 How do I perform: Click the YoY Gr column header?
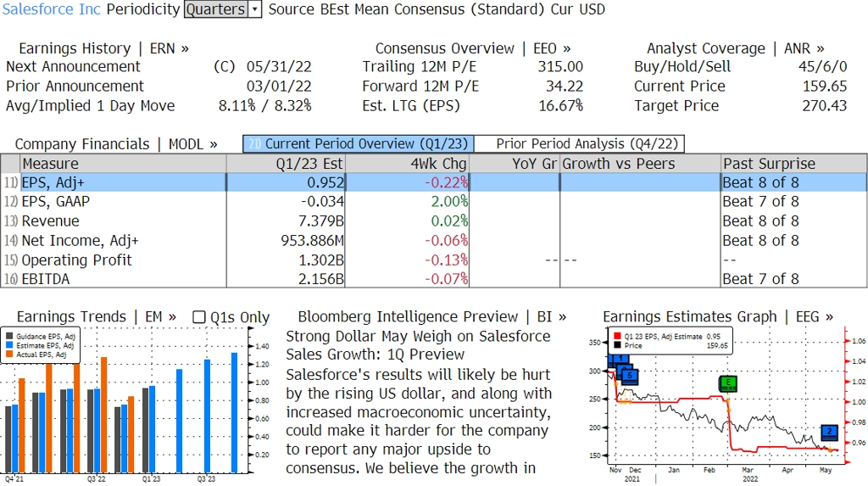pyautogui.click(x=515, y=164)
